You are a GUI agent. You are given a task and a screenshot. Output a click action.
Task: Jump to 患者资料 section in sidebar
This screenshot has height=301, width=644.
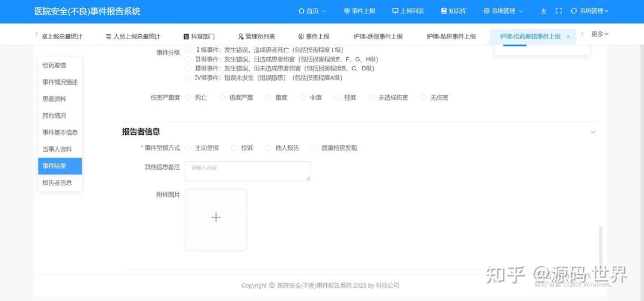(x=60, y=99)
